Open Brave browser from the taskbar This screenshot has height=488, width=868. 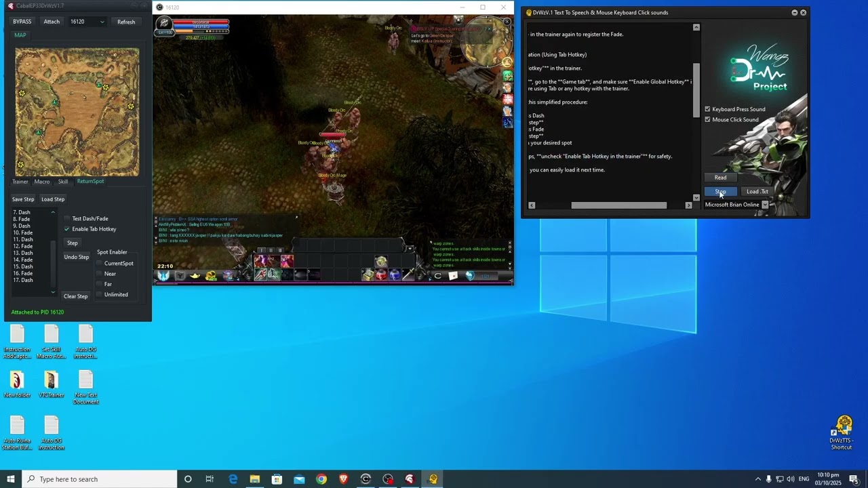343,479
